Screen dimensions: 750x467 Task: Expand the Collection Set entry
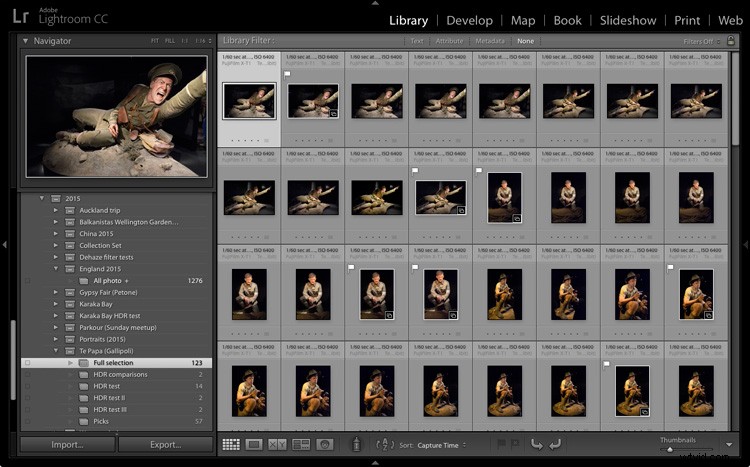pyautogui.click(x=55, y=245)
